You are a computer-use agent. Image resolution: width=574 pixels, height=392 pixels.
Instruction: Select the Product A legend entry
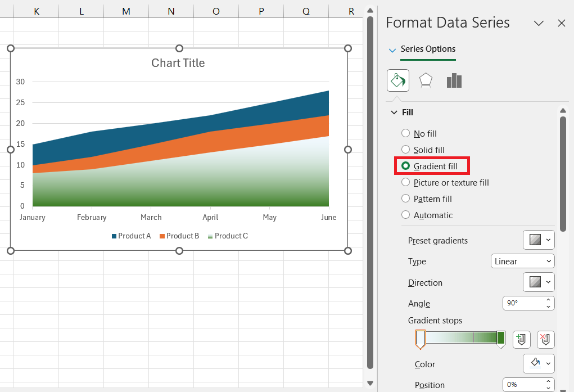132,236
